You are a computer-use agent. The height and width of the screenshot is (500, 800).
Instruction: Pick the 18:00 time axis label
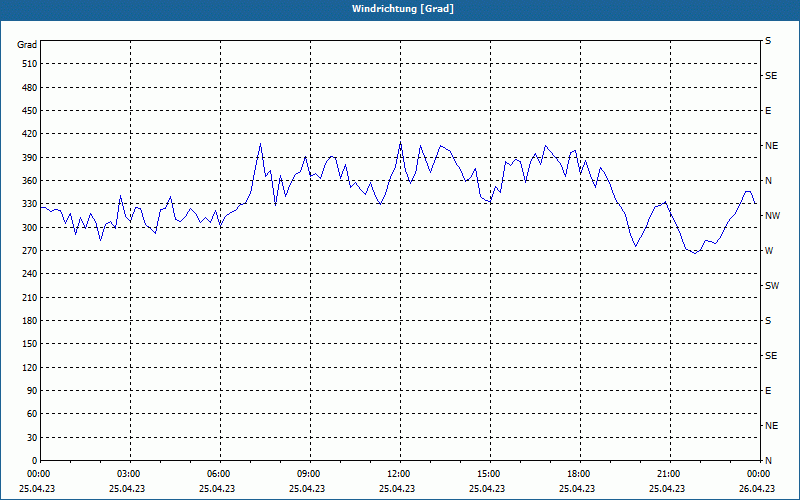coord(579,474)
